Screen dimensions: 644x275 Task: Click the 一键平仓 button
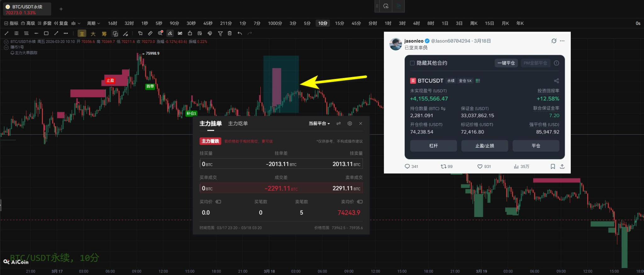[506, 63]
